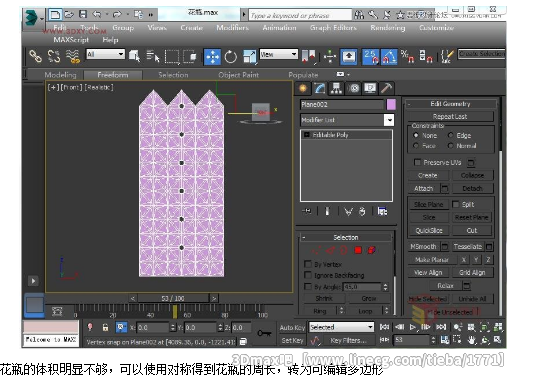544x379 pixels.
Task: Open the Utilities hammer icon
Action: [386, 89]
